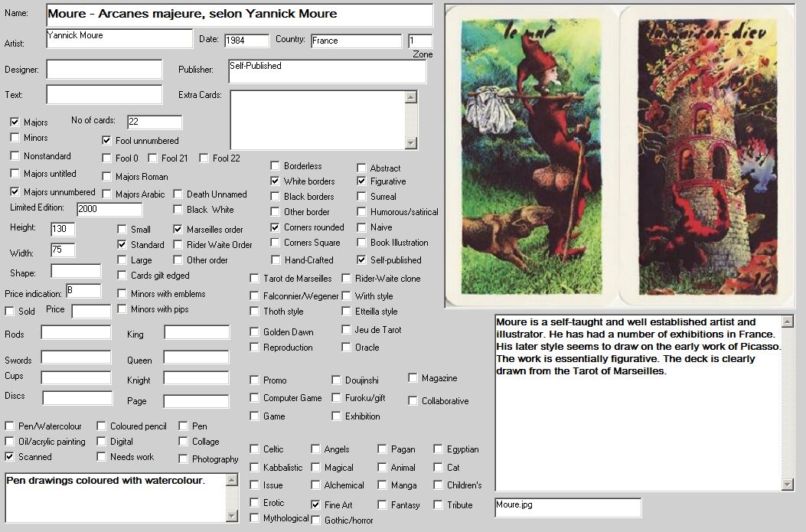Toggle the Fool unnumbered checkbox
The image size is (806, 532).
tap(107, 141)
